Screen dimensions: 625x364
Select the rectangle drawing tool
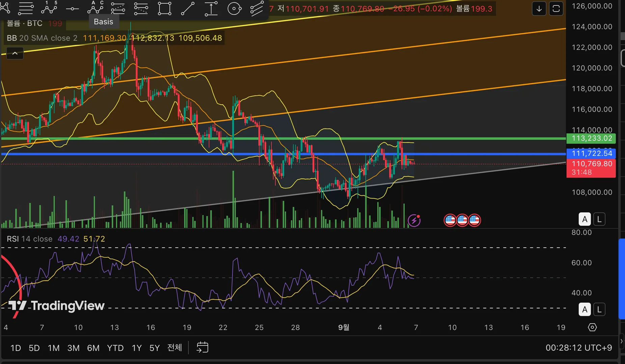[x=164, y=8]
